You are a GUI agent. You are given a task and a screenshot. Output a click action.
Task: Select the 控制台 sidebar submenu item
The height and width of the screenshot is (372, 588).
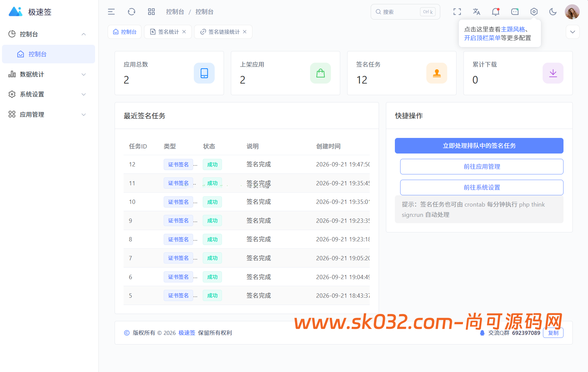[x=48, y=54]
